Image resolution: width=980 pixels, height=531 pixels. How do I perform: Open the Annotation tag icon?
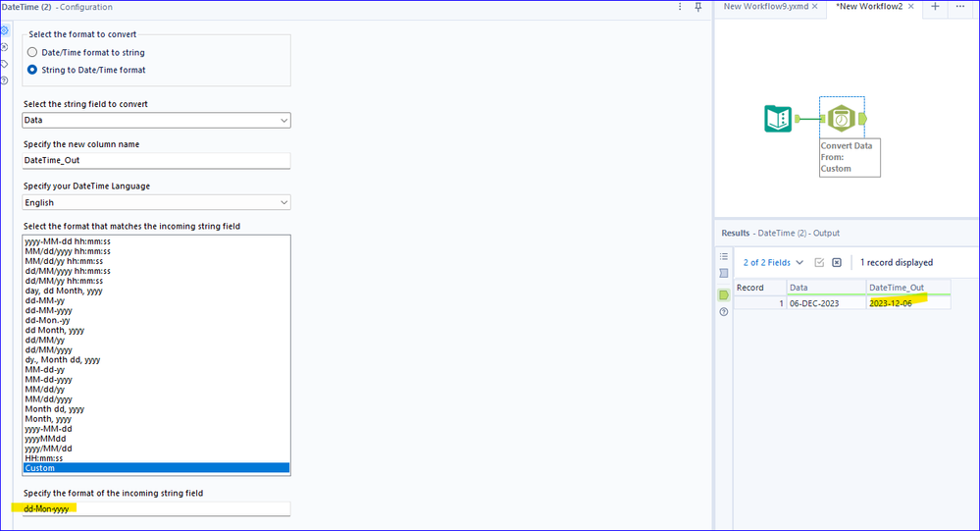pos(4,64)
